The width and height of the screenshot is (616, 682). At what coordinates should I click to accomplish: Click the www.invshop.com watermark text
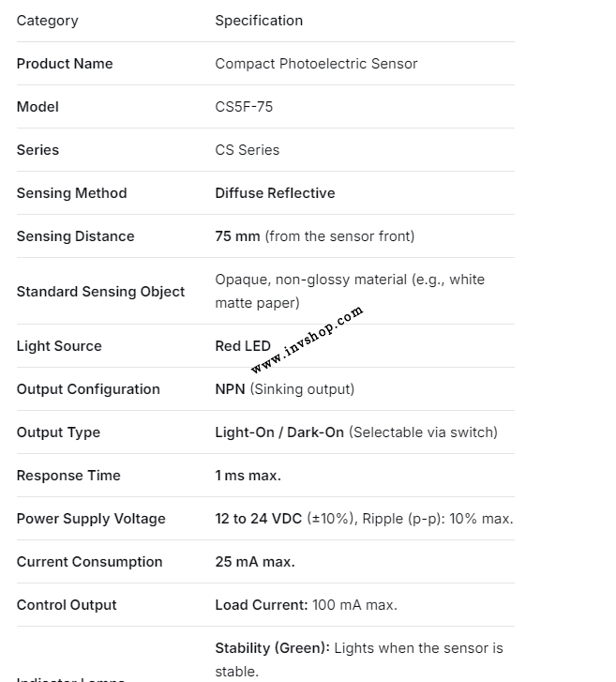[x=307, y=340]
